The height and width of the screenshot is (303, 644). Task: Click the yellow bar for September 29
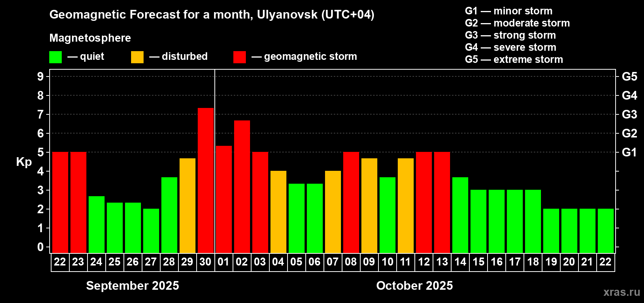pos(188,206)
